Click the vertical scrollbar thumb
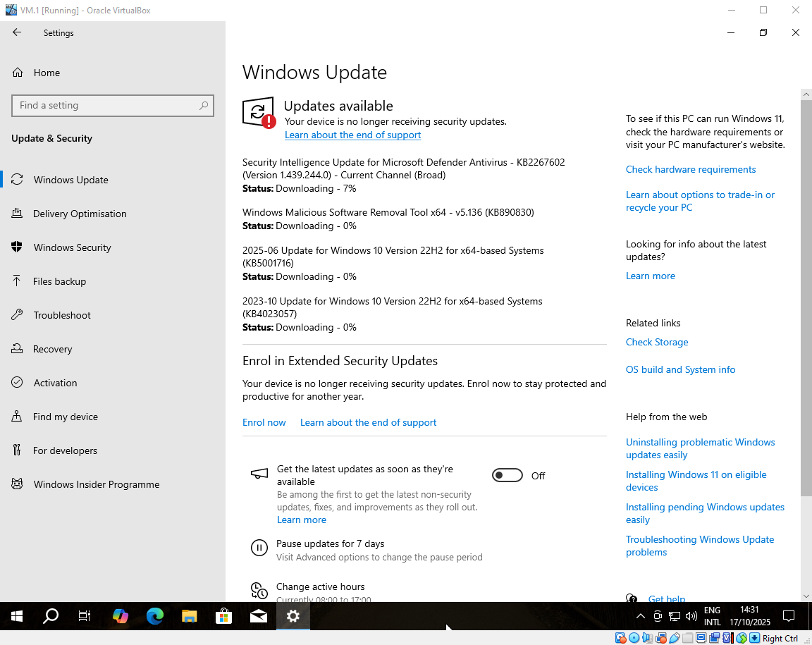This screenshot has width=812, height=645. (806, 298)
